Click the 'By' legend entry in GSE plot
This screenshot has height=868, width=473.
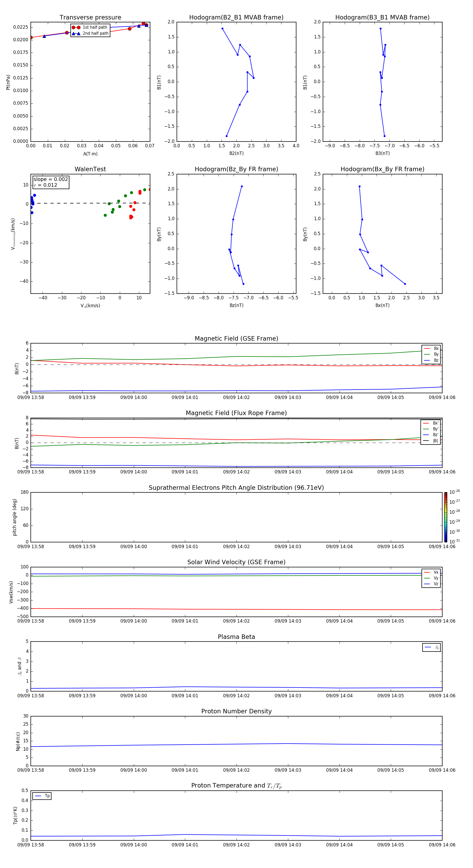click(431, 355)
